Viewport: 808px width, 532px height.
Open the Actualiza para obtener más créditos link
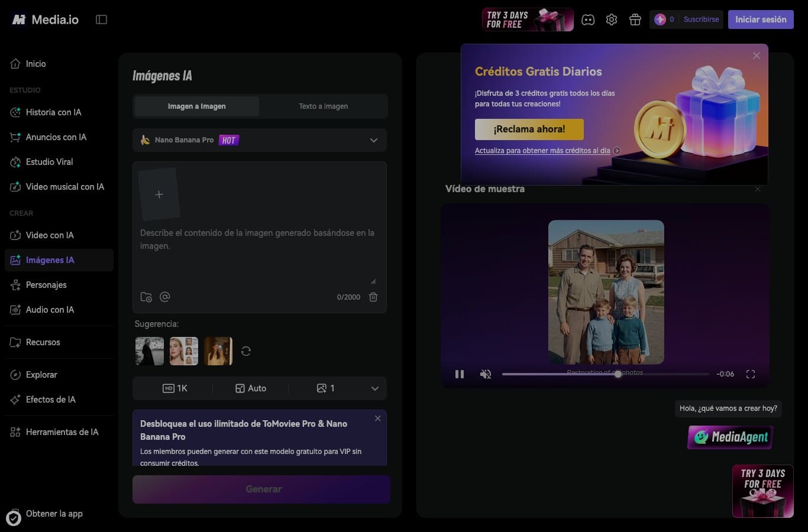(548, 151)
